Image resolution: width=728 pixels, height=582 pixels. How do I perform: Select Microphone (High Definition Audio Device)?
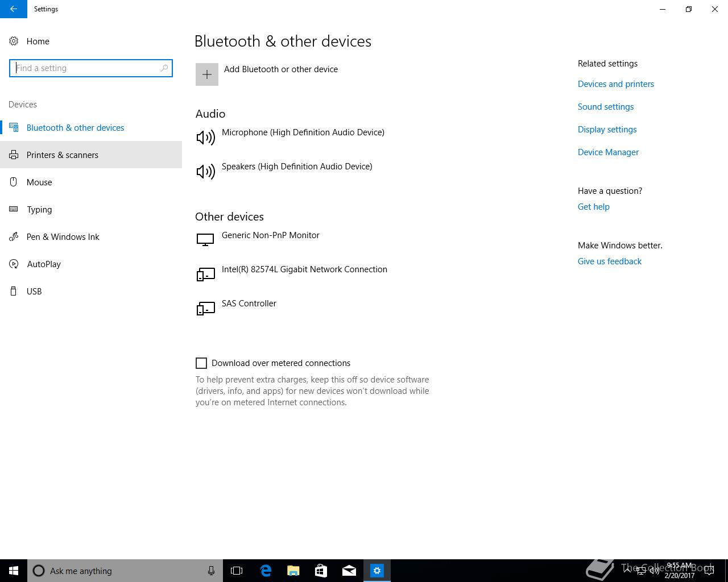click(303, 132)
